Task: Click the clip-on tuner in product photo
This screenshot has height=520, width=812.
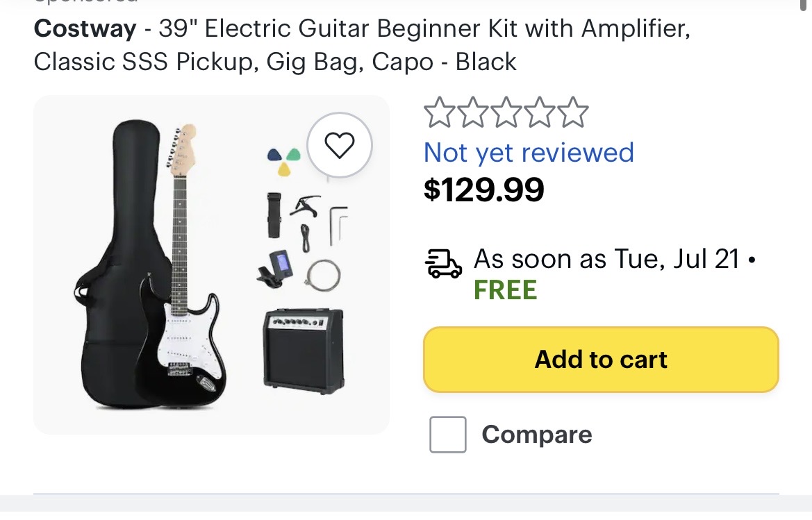Action: 275,269
